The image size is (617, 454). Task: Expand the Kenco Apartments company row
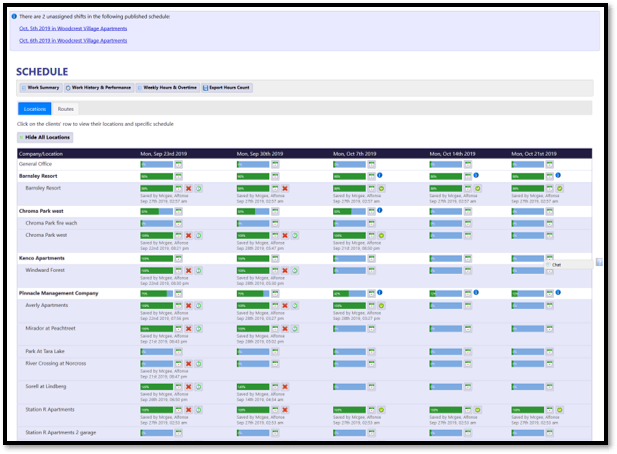click(x=304, y=258)
